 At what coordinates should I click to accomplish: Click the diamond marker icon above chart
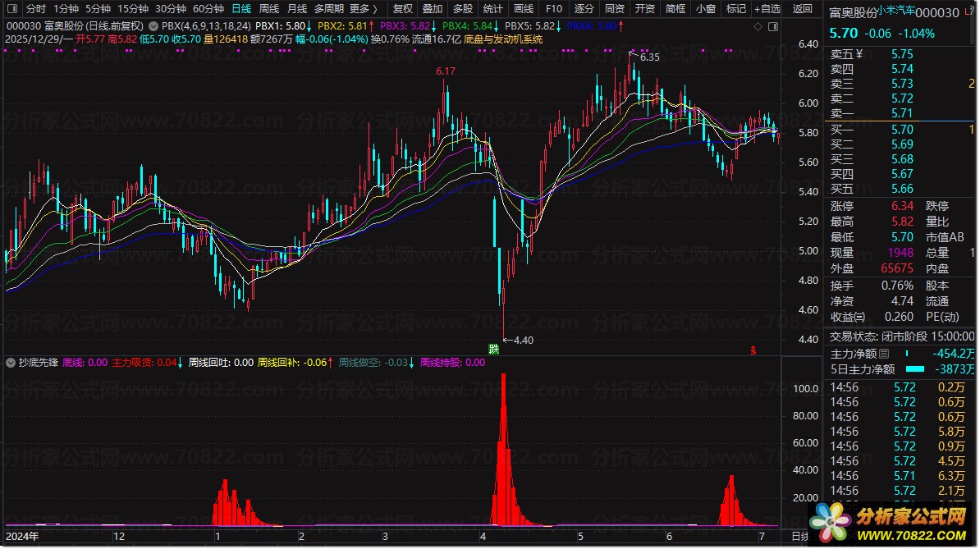coord(758,26)
